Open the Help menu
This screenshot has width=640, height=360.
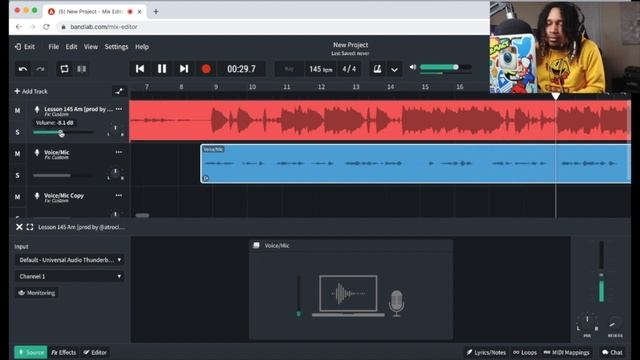[142, 47]
